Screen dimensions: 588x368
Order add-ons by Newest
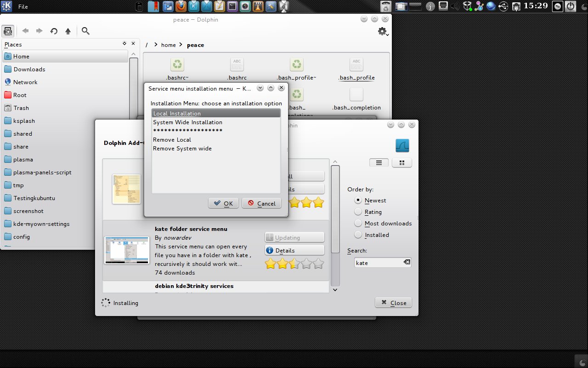pyautogui.click(x=371, y=200)
